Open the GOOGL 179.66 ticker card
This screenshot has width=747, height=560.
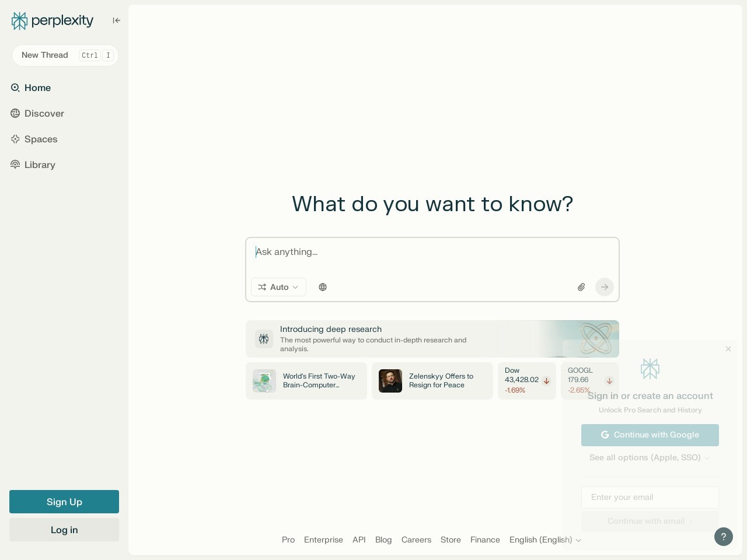pos(590,381)
